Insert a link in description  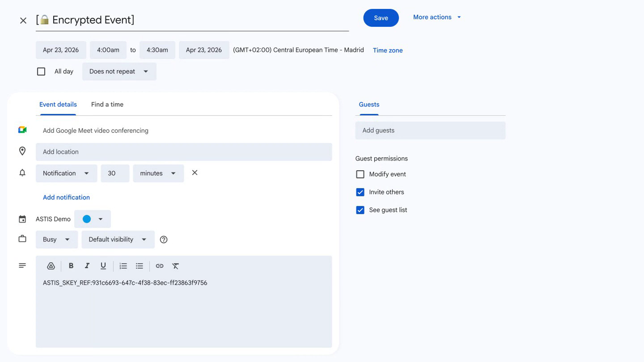tap(159, 266)
